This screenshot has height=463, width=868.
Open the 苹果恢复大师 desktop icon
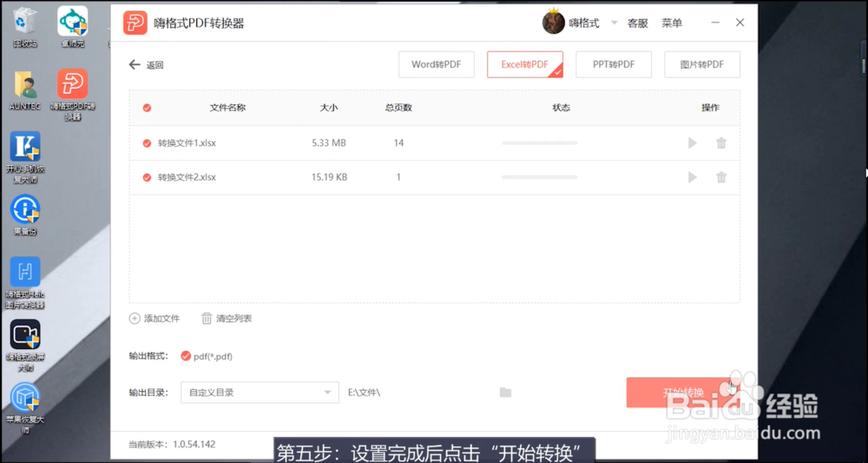(25, 409)
